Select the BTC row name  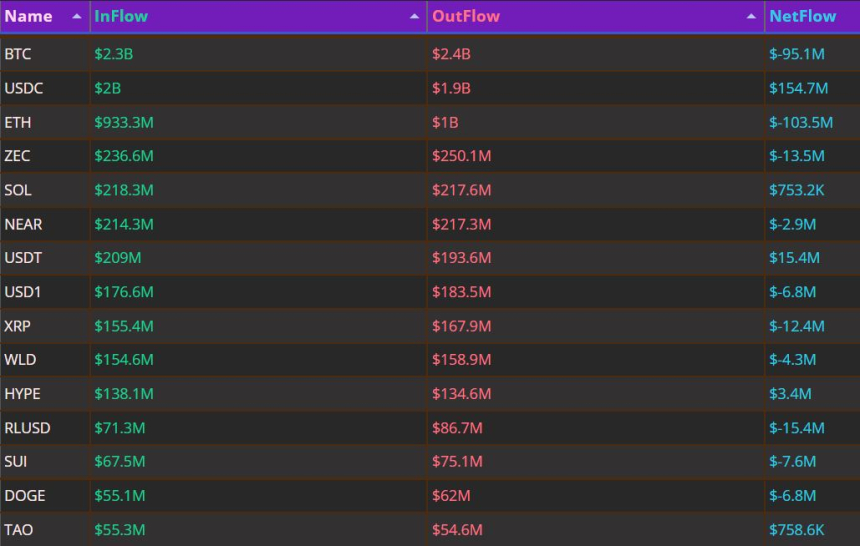point(18,54)
